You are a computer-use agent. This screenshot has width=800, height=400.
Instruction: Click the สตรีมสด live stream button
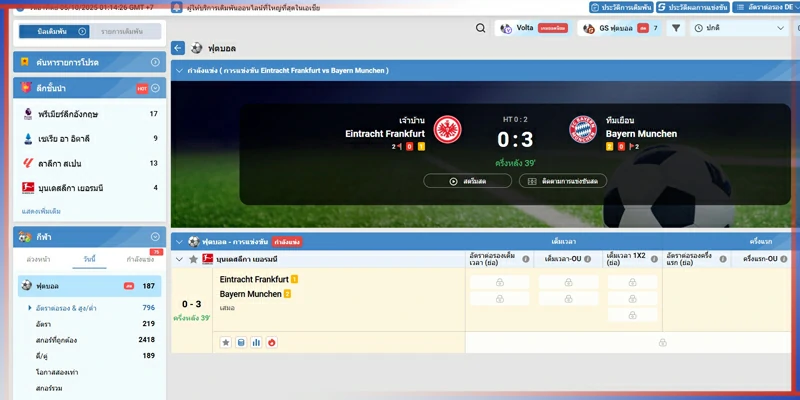tap(467, 181)
